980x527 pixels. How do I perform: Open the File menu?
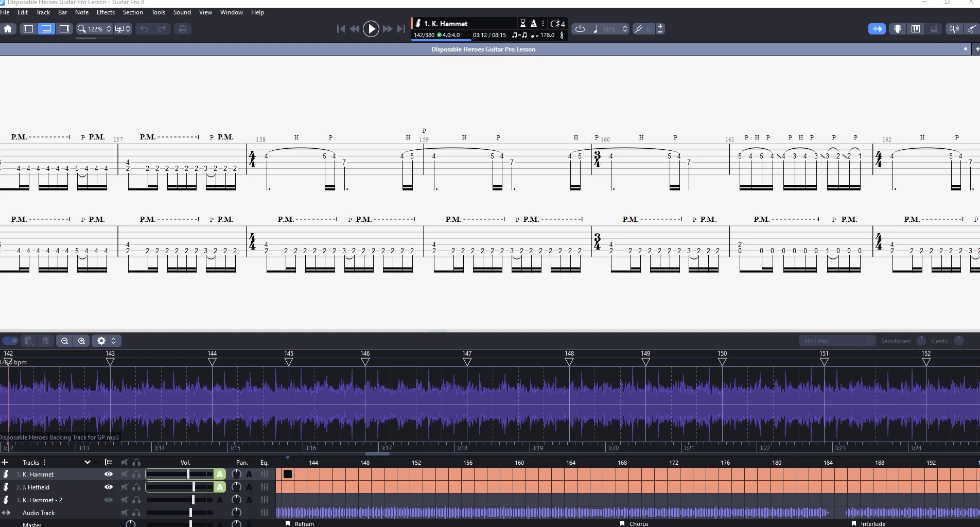(5, 12)
